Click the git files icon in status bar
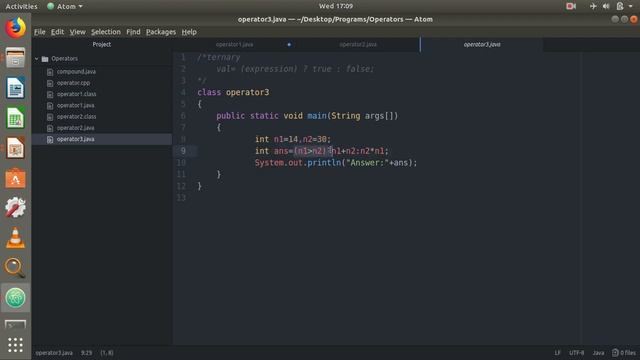The image size is (640, 360). pos(615,353)
